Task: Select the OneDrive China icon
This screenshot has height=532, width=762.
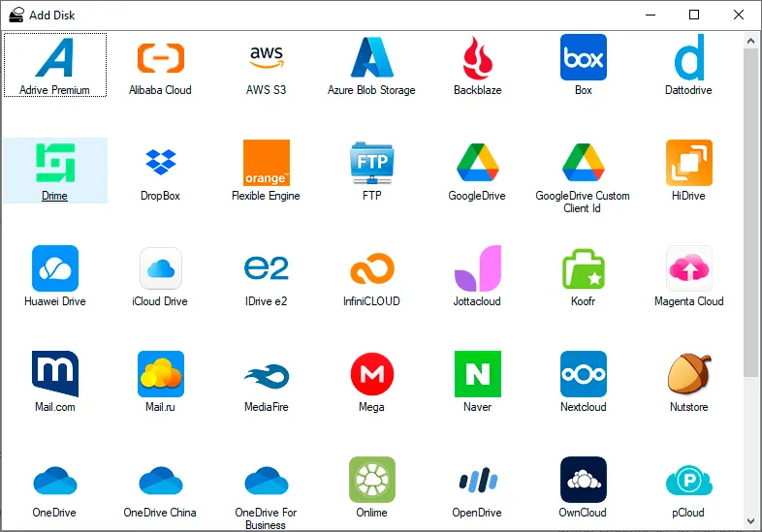Action: 161,480
